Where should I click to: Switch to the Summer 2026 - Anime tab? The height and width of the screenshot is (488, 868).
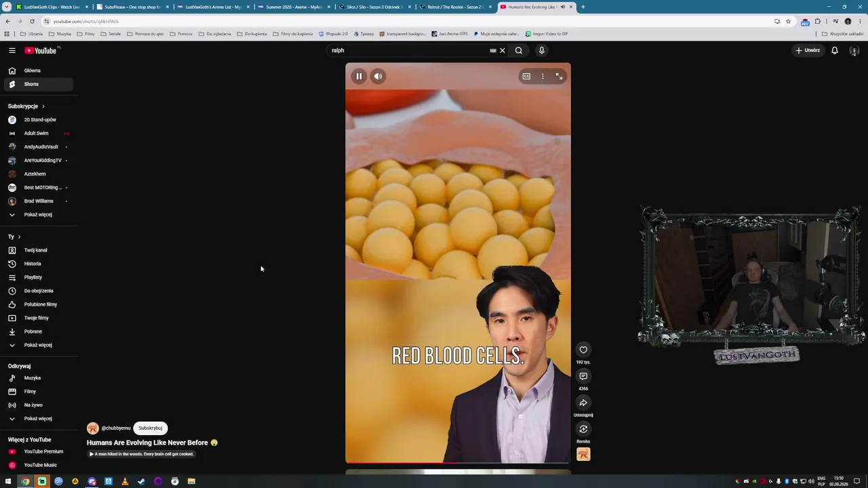[x=294, y=7]
